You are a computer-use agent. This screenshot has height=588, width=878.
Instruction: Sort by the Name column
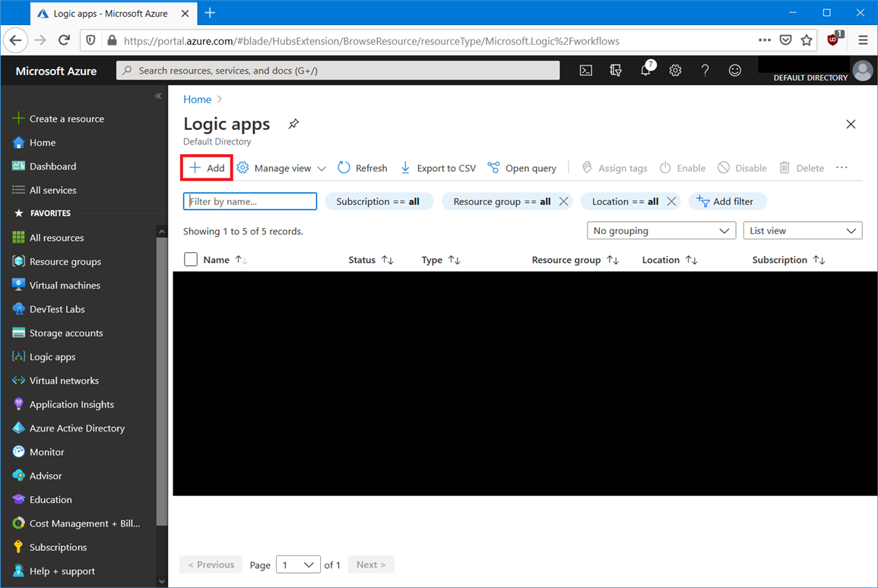pos(224,260)
